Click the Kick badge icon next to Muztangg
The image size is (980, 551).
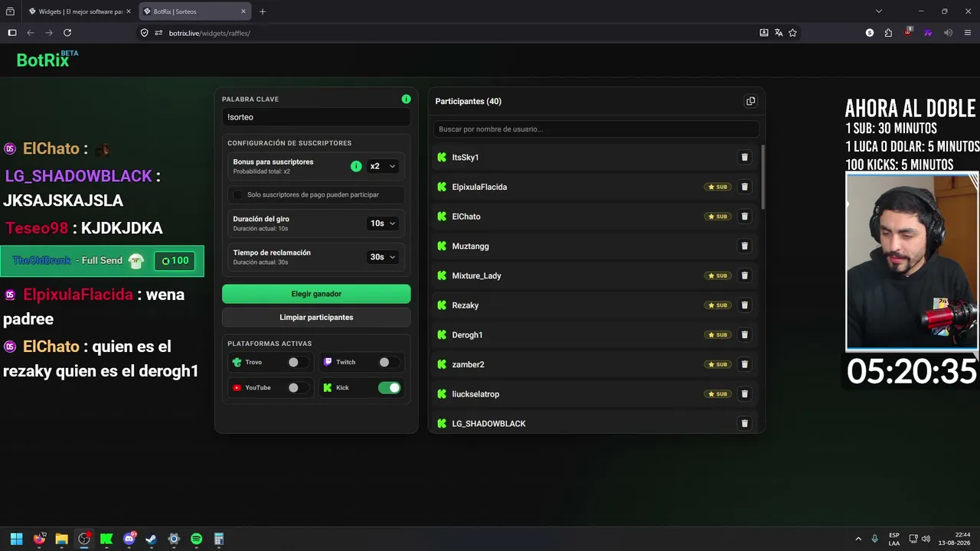[x=442, y=246]
